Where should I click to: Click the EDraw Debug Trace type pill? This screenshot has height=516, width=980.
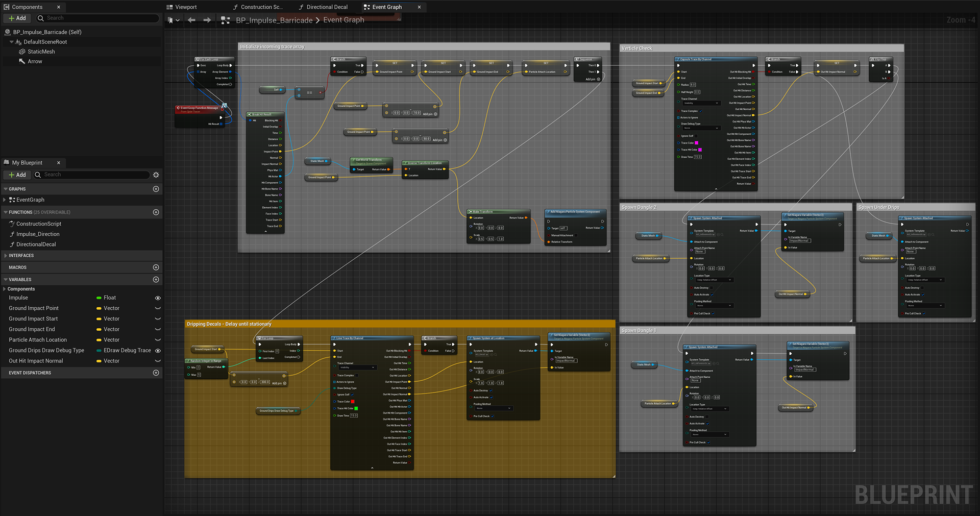99,351
